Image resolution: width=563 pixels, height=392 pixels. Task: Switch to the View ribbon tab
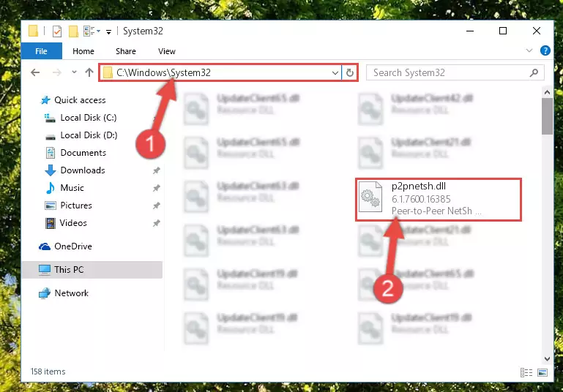coord(167,51)
